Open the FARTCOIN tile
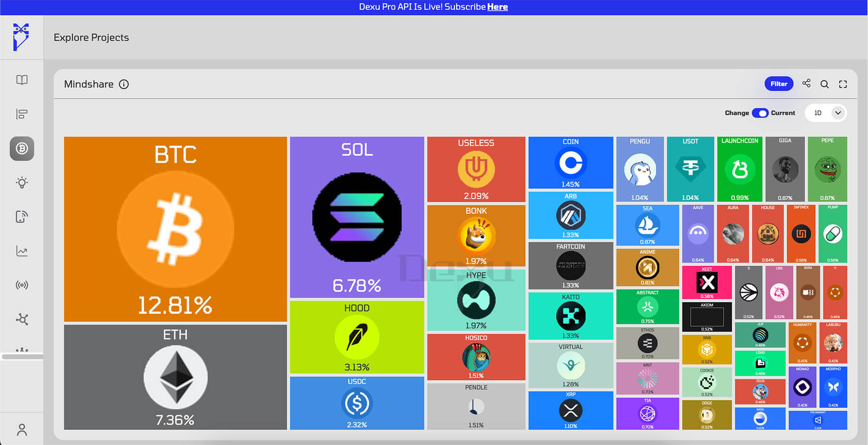Viewport: 868px width, 445px height. (x=571, y=266)
